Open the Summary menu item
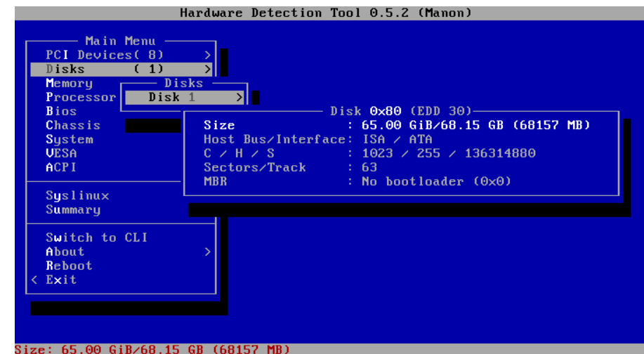Screen dimensions: 644x354 [73, 209]
